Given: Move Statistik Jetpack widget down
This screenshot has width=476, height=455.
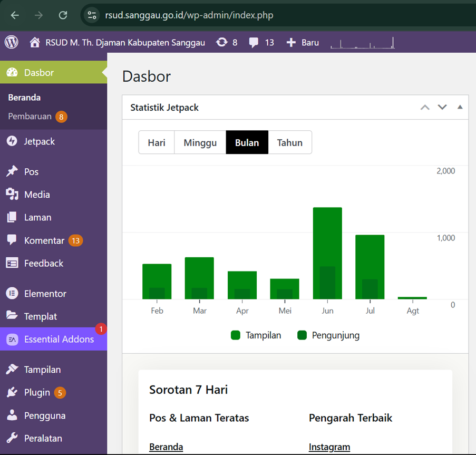Looking at the screenshot, I should pyautogui.click(x=442, y=108).
